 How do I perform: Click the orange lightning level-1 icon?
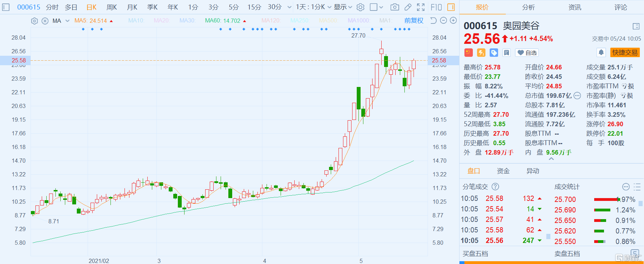[x=481, y=53]
